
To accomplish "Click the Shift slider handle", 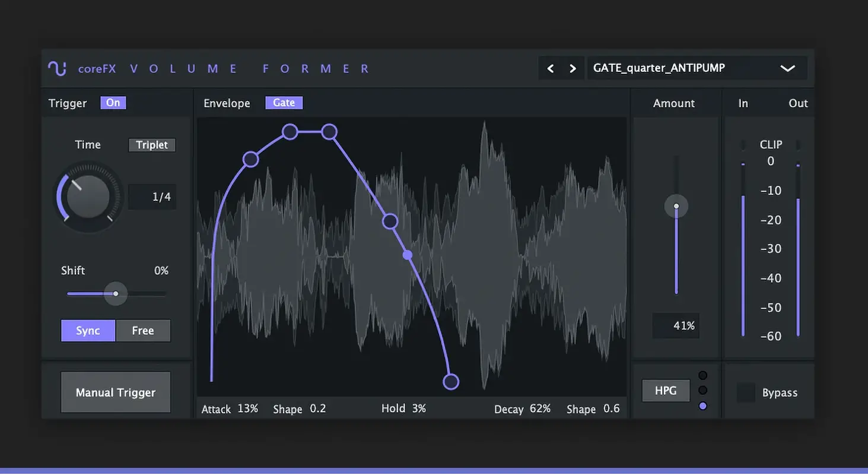I will point(116,293).
